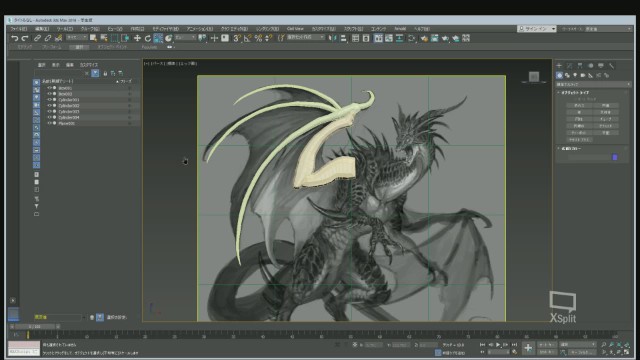Viewport: 640px width, 360px height.
Task: Open the Modify tab in command panel
Action: (570, 65)
